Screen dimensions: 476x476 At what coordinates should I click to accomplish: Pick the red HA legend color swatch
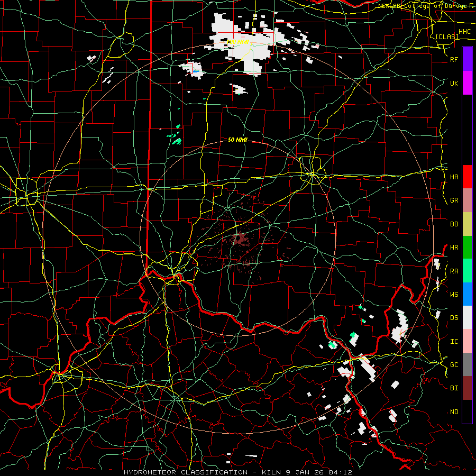click(467, 177)
